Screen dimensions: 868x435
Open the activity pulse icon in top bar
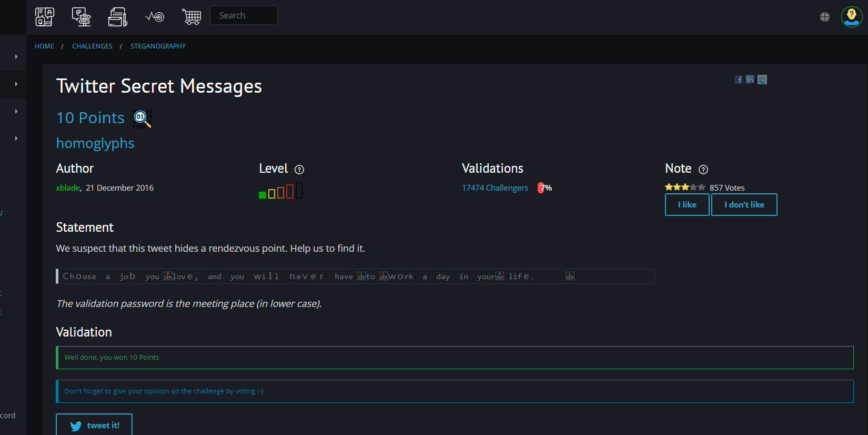tap(155, 17)
